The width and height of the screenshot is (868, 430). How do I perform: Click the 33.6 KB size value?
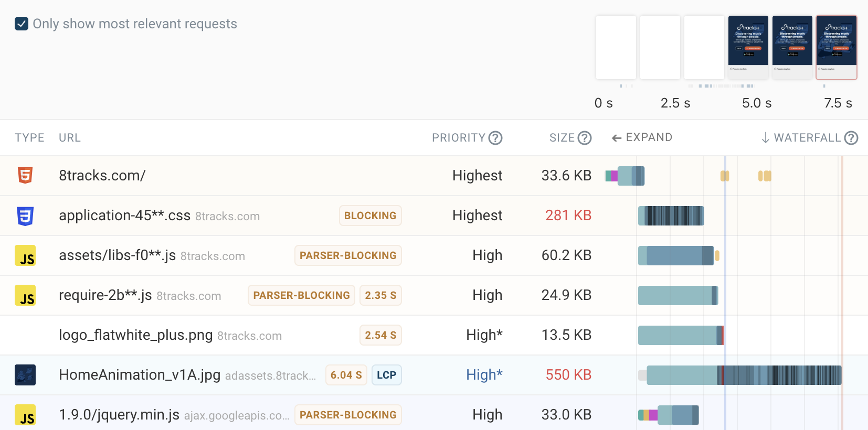coord(566,176)
